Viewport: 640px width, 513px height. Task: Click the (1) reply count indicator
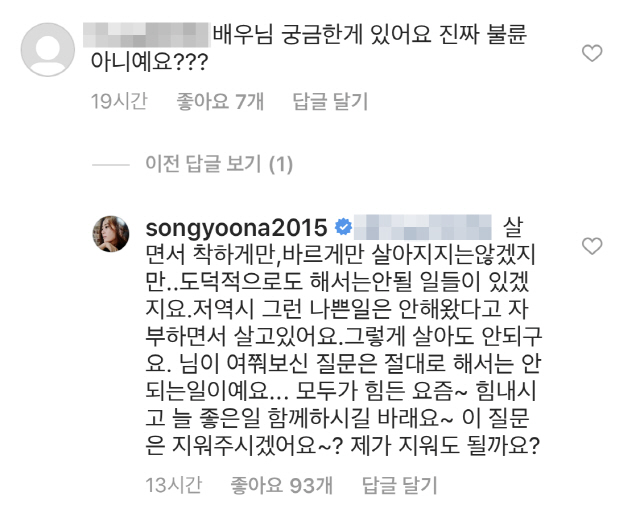pos(281,164)
